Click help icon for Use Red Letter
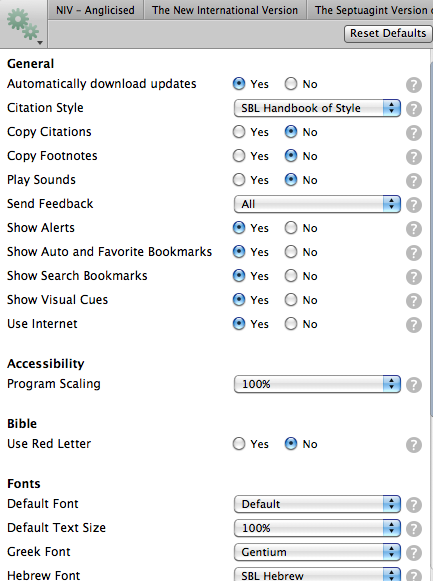Image resolution: width=433 pixels, height=581 pixels. (x=414, y=445)
